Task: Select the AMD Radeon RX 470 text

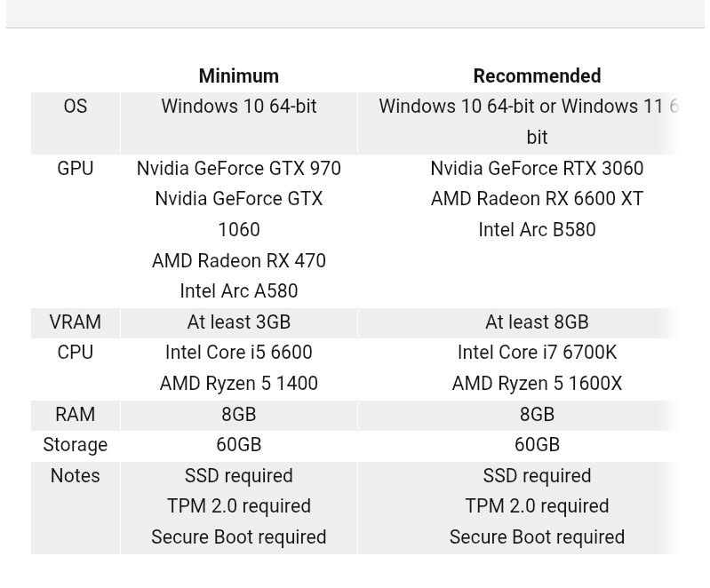Action: [238, 261]
